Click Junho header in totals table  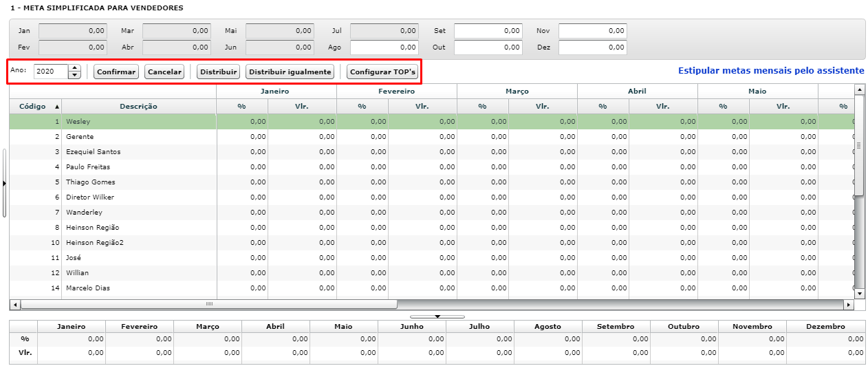click(412, 327)
